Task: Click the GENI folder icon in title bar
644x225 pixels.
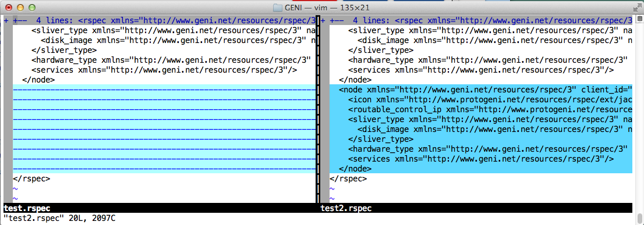Action: click(x=278, y=8)
